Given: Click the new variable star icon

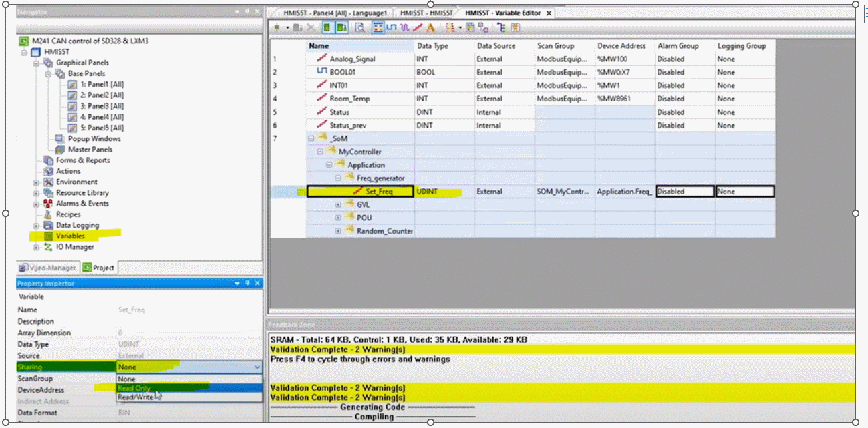Looking at the screenshot, I should pos(276,28).
